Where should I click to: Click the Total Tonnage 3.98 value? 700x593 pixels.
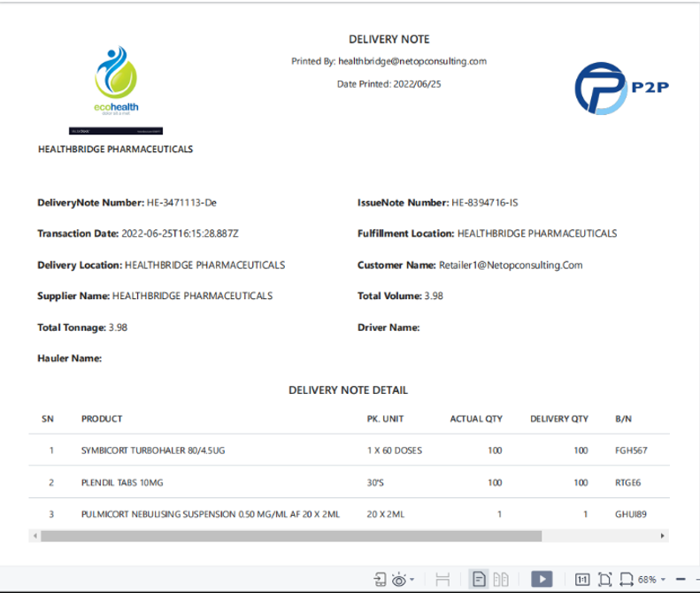[118, 327]
